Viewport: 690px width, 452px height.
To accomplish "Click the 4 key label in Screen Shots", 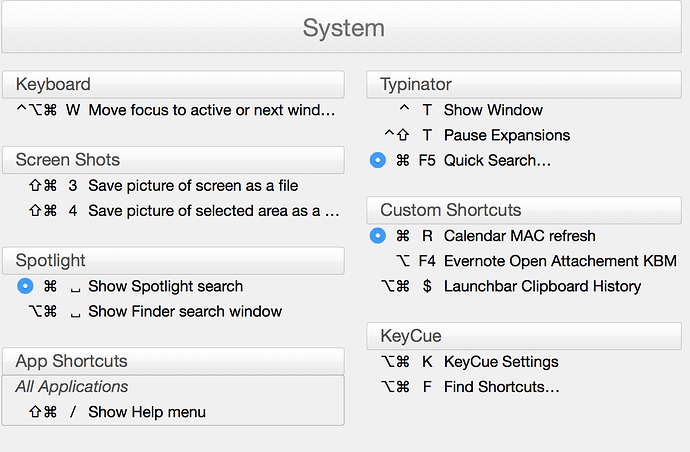I will point(73,211).
